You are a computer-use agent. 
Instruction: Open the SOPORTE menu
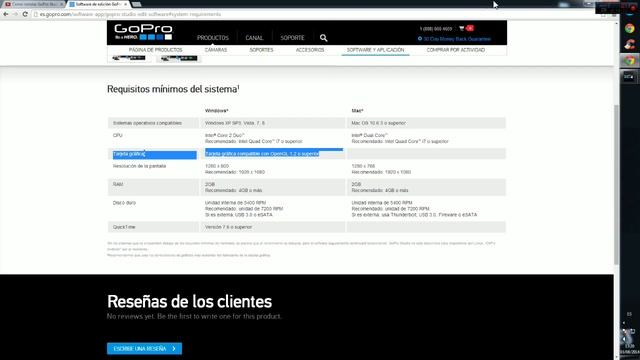coord(292,38)
